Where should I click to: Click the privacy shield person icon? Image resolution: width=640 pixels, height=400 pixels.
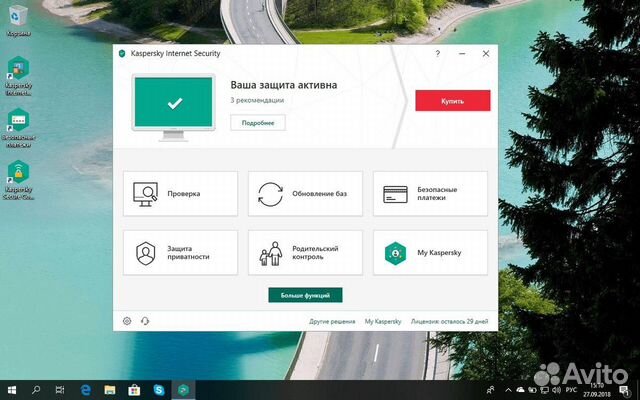[146, 253]
